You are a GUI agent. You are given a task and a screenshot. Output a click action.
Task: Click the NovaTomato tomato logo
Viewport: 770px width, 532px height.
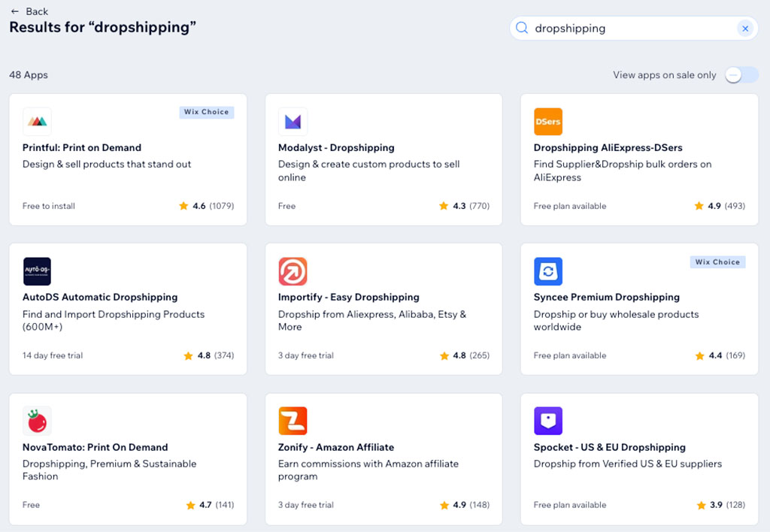[36, 421]
